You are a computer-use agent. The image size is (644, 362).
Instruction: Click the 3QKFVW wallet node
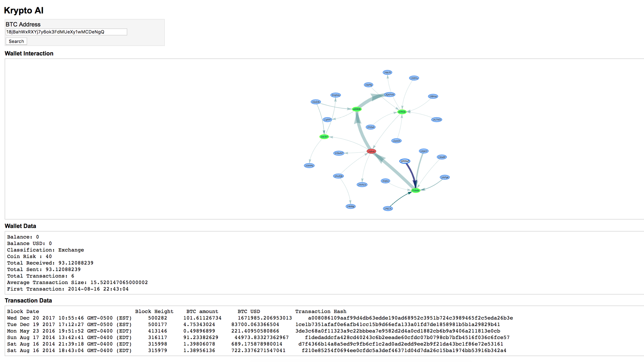pyautogui.click(x=389, y=94)
